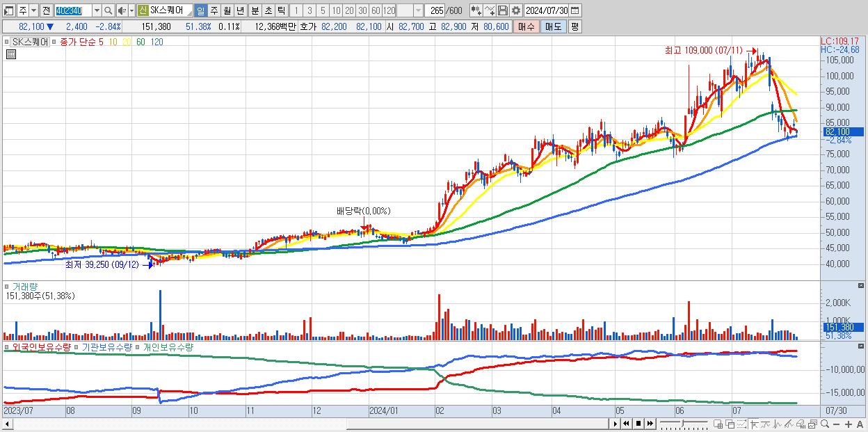Open the calendar date picker icon
Viewport: 868px width, 432px height.
pyautogui.click(x=574, y=10)
